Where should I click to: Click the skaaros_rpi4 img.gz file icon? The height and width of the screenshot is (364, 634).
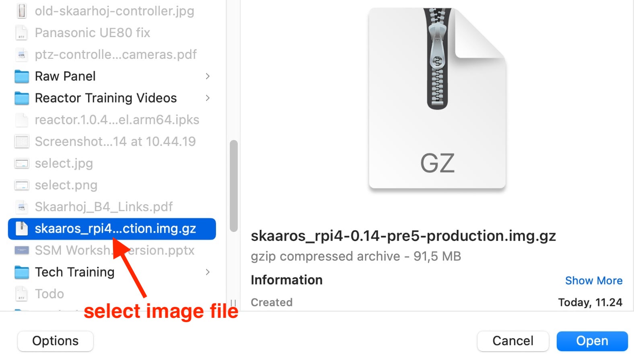[x=22, y=229]
